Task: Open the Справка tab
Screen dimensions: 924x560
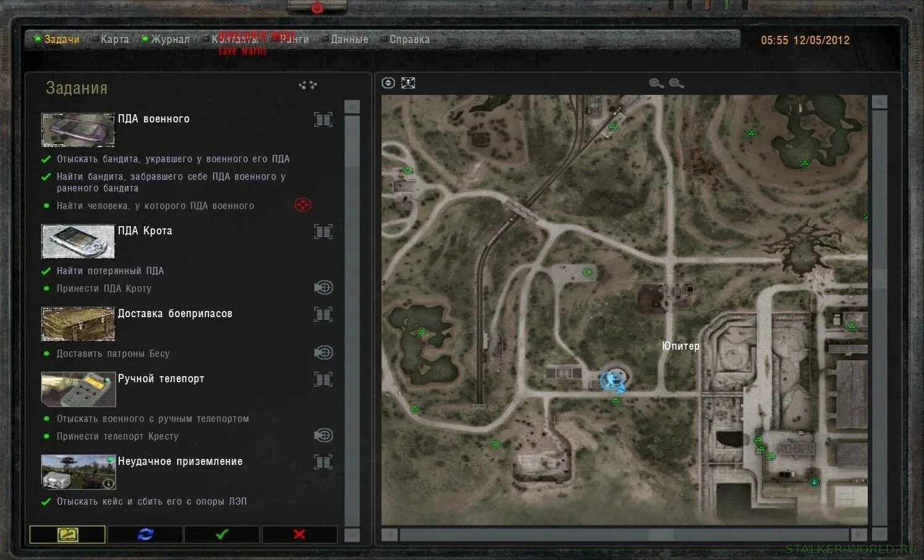Action: click(x=404, y=39)
